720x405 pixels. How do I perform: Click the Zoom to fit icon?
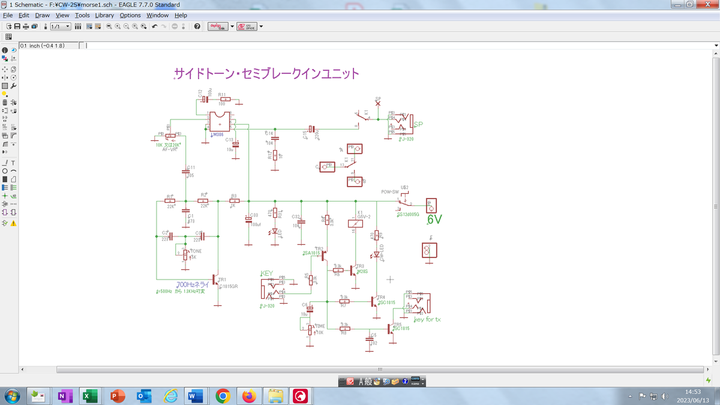pyautogui.click(x=109, y=26)
